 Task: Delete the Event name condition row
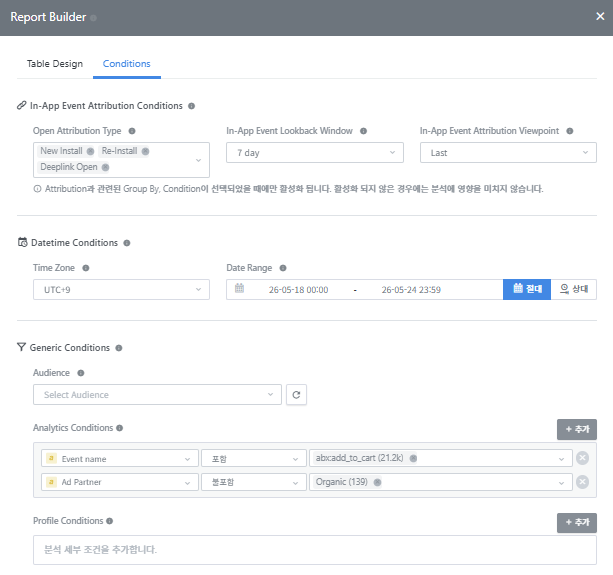point(583,458)
